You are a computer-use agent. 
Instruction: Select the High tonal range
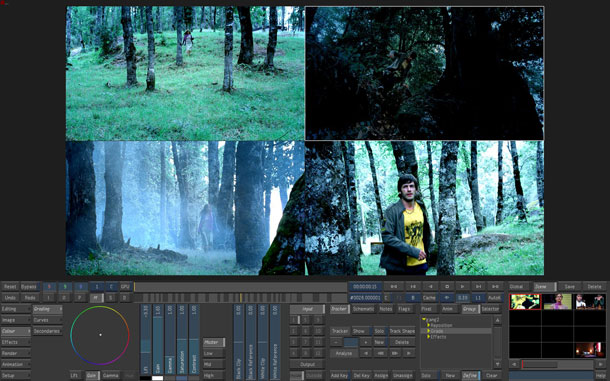click(x=213, y=376)
